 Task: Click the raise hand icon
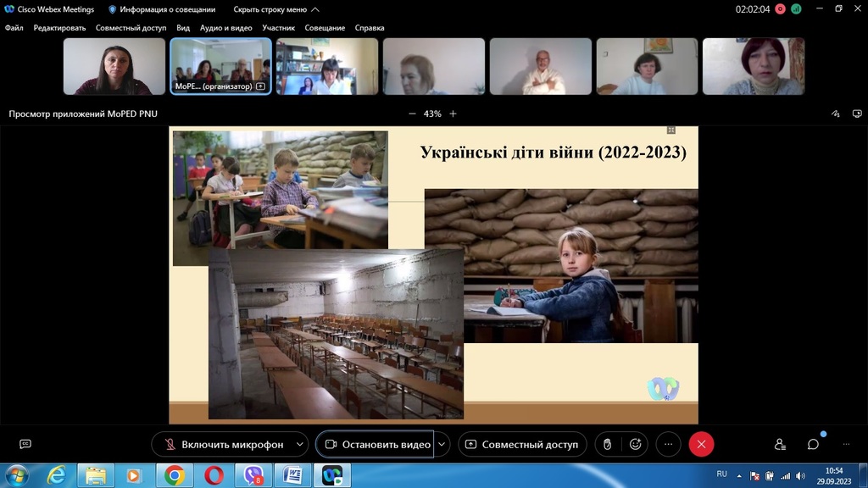pyautogui.click(x=607, y=444)
